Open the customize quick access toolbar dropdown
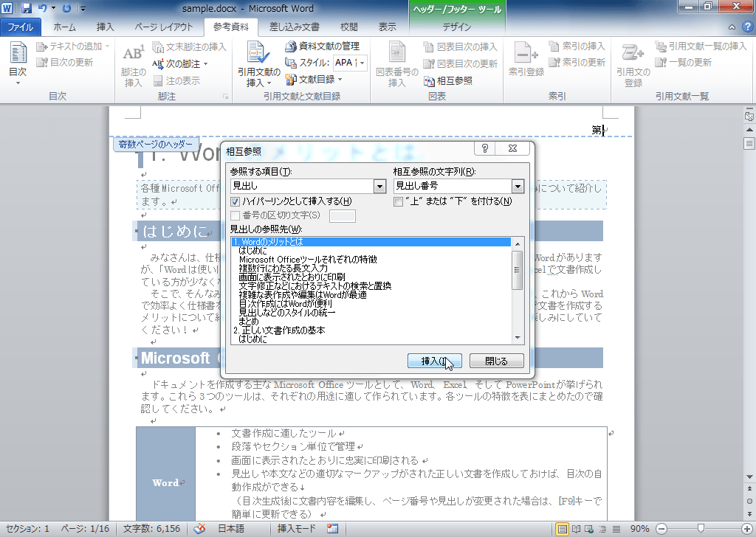Image resolution: width=756 pixels, height=537 pixels. (x=83, y=9)
